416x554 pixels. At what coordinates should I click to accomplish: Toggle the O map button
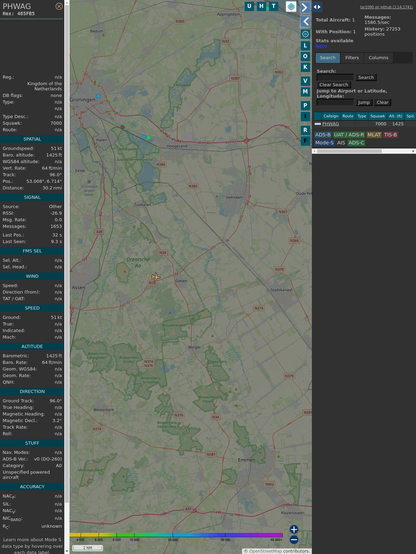click(x=305, y=56)
